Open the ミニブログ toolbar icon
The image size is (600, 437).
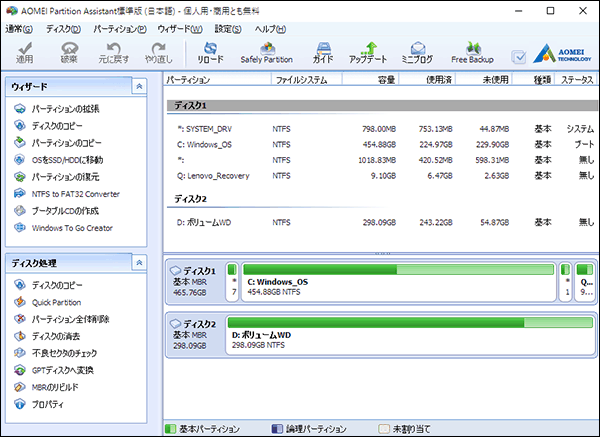point(417,52)
